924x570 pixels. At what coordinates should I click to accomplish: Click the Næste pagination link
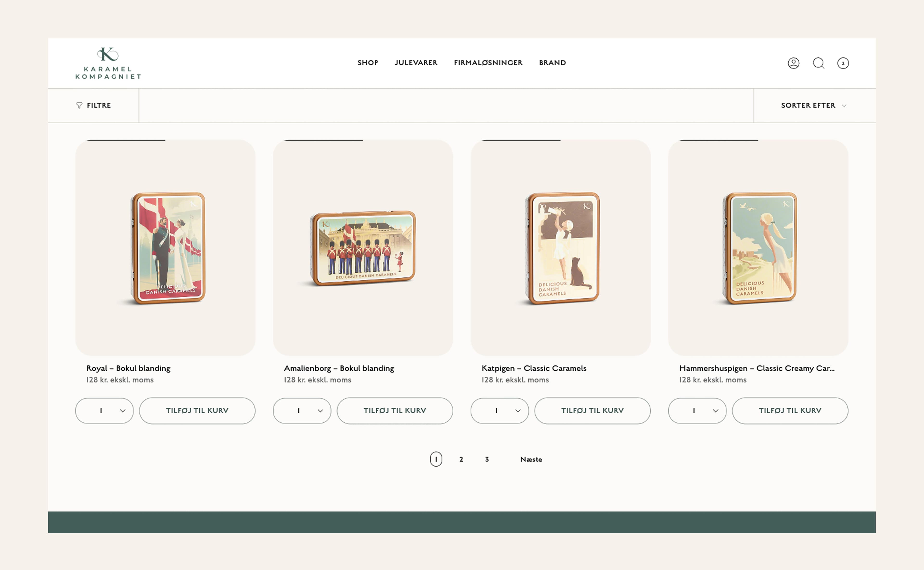click(531, 459)
